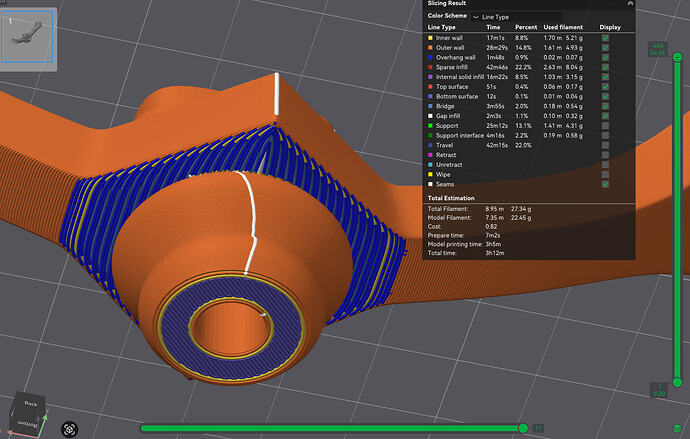Collapse the Slicing Result panel

click(630, 3)
